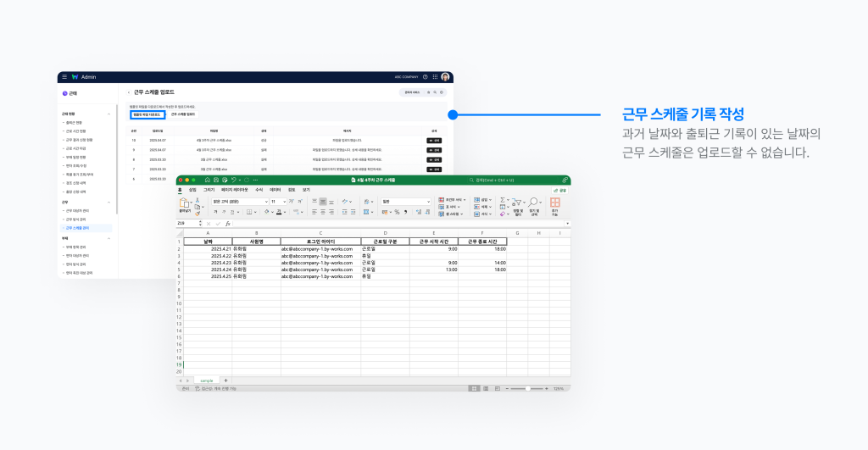Click Excel Undo icon in title bar
868x450 pixels.
point(234,180)
